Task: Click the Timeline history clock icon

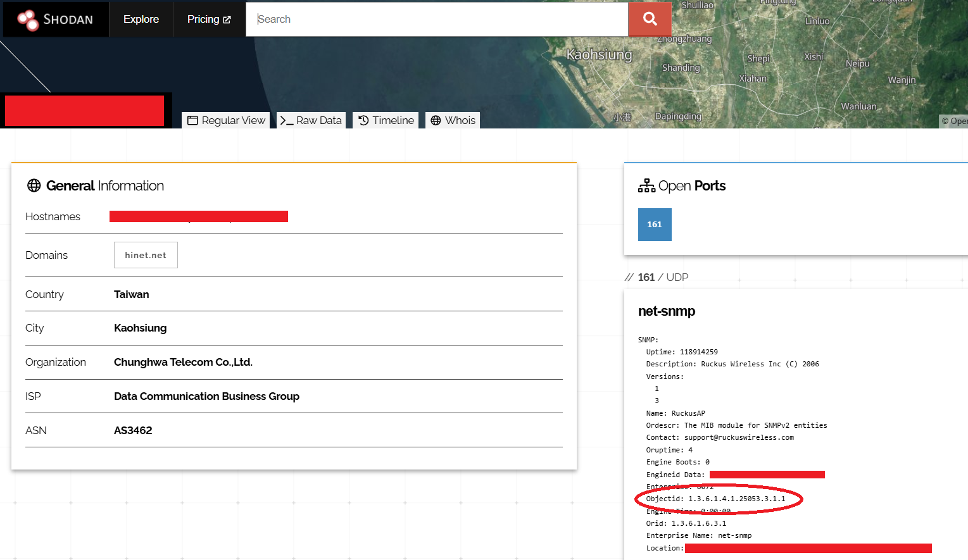Action: click(363, 120)
